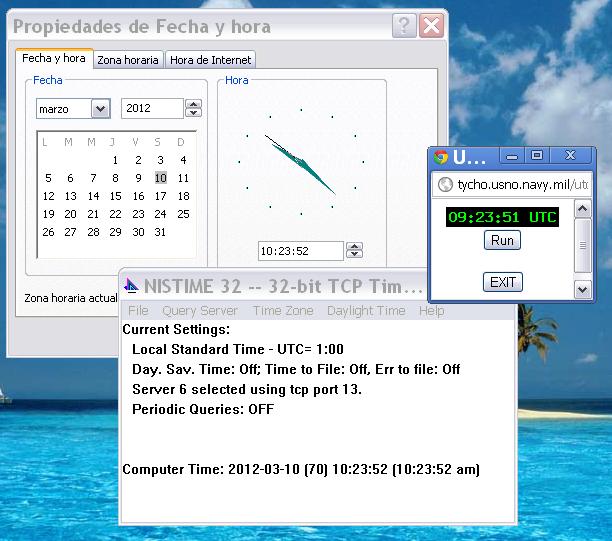Close the Propiedades de Fecha y hora dialog
612x541 pixels.
coord(430,26)
